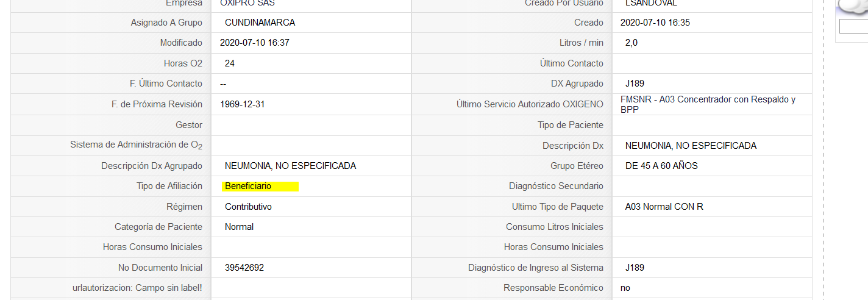Click the input box below the cloud icon
The width and height of the screenshot is (868, 300).
pos(853,26)
